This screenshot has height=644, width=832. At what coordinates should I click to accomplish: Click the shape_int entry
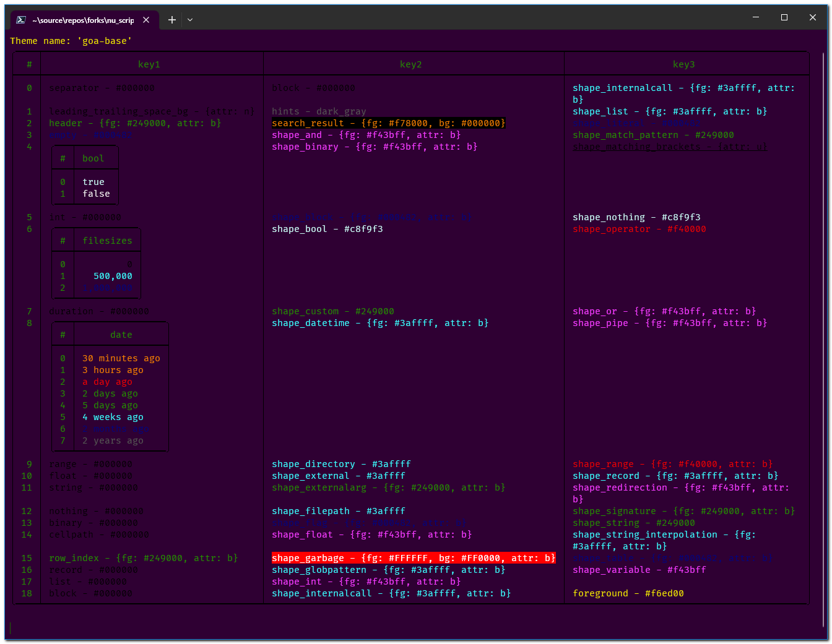pos(366,582)
